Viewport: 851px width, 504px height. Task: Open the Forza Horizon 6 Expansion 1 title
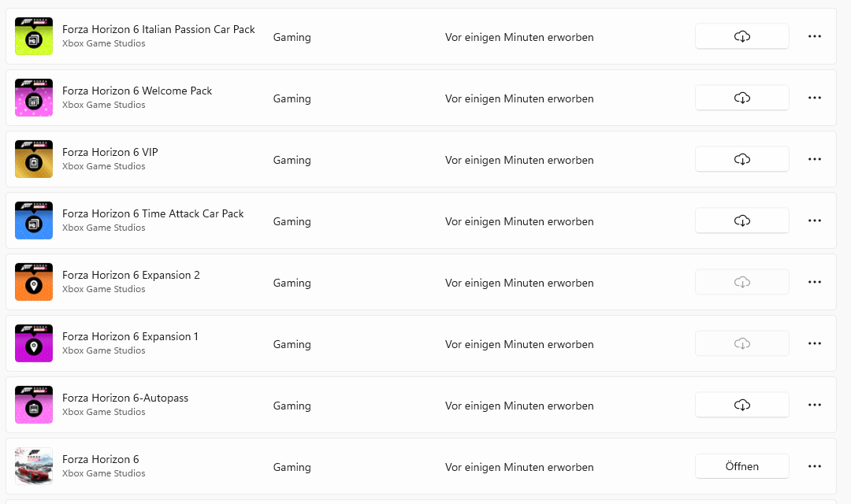130,336
